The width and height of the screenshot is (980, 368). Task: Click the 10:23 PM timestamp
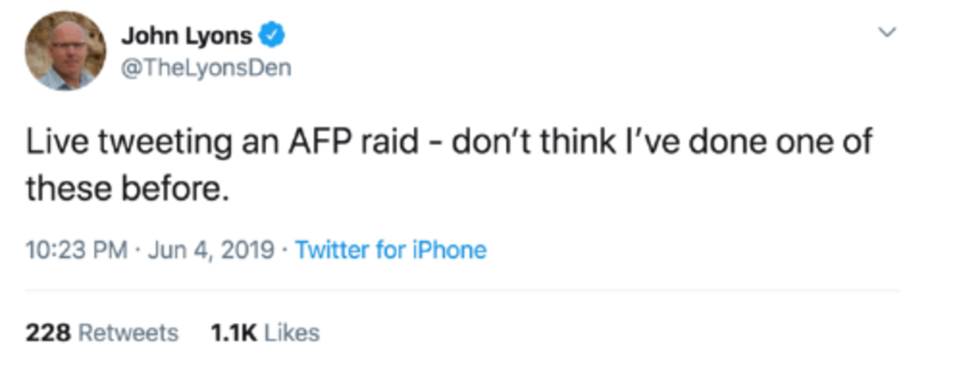click(x=76, y=249)
